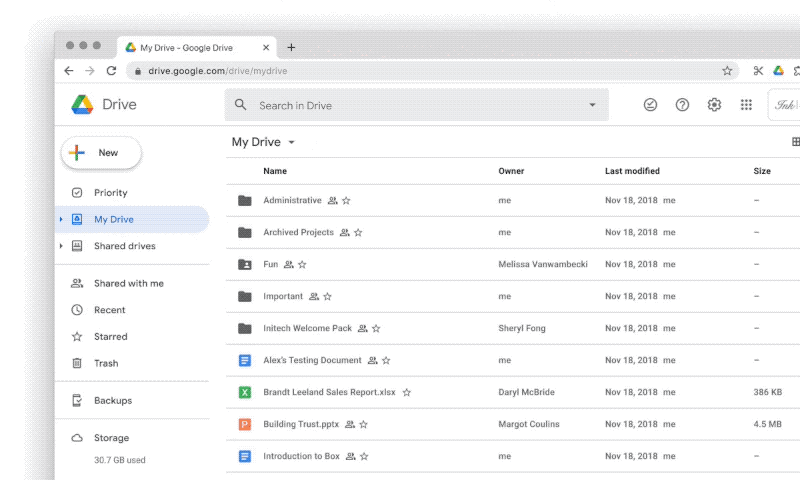Sort files by Last modified column
The width and height of the screenshot is (800, 480).
coord(632,171)
